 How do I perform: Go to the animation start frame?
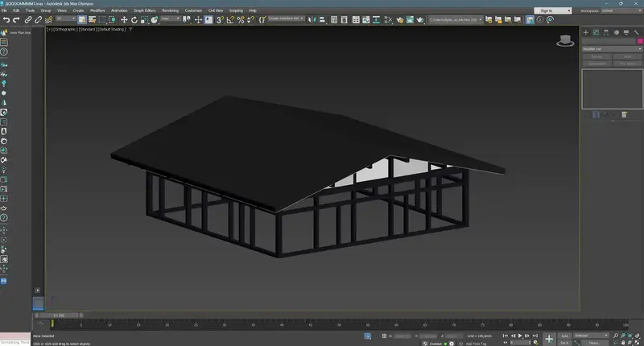point(506,336)
